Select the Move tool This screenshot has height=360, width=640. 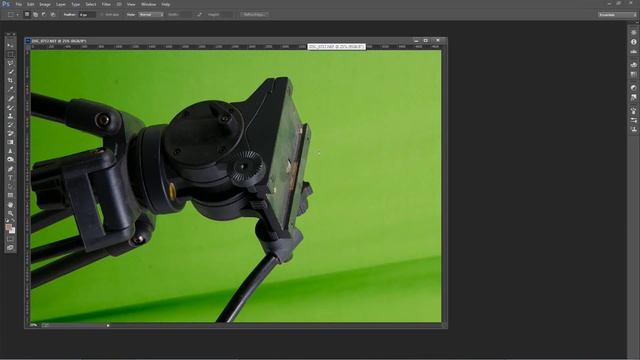coord(11,45)
